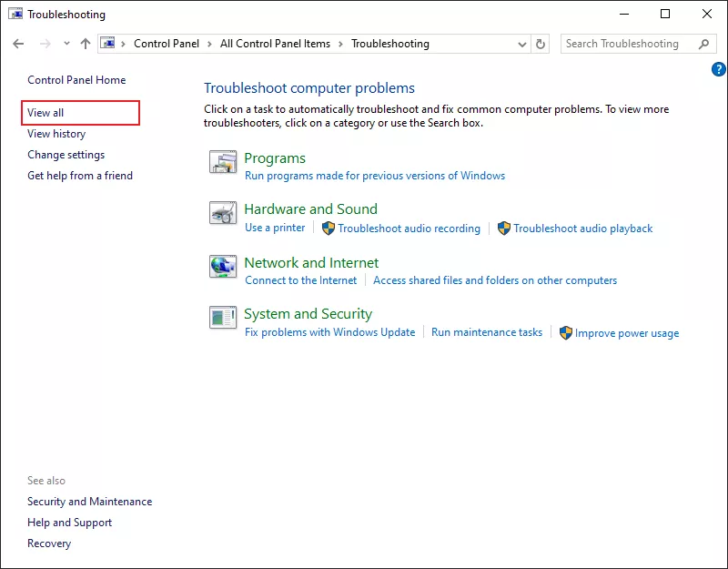Click the computer icon in address bar

[107, 43]
